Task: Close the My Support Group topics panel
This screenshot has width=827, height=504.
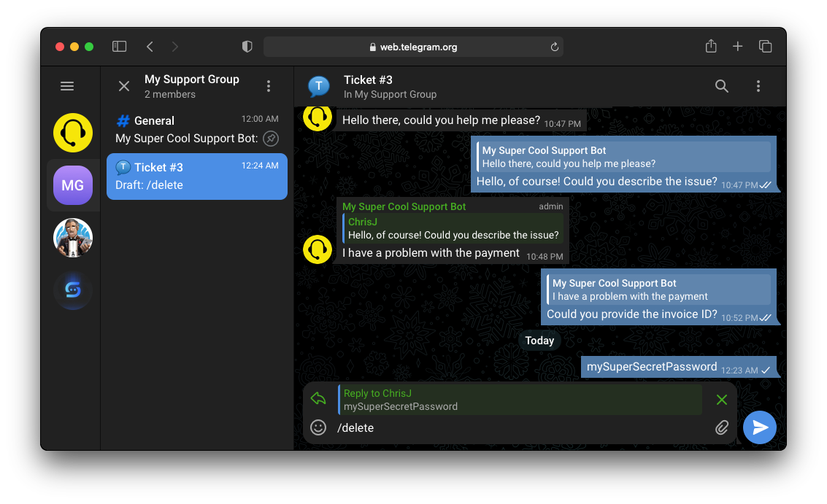Action: click(124, 86)
